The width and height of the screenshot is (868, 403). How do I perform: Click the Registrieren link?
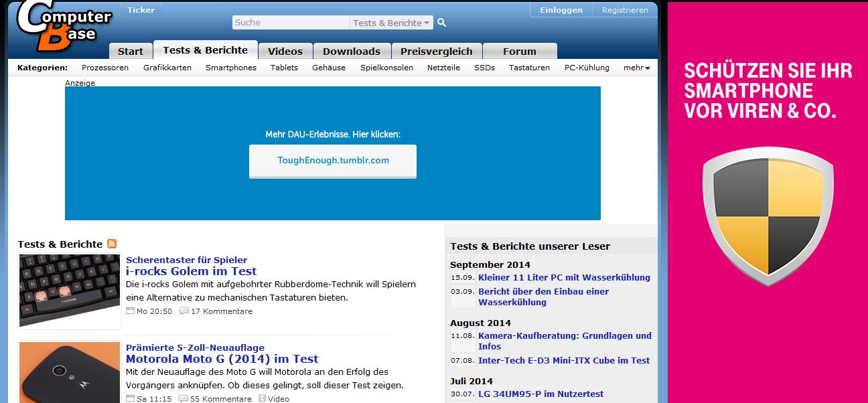pos(625,10)
